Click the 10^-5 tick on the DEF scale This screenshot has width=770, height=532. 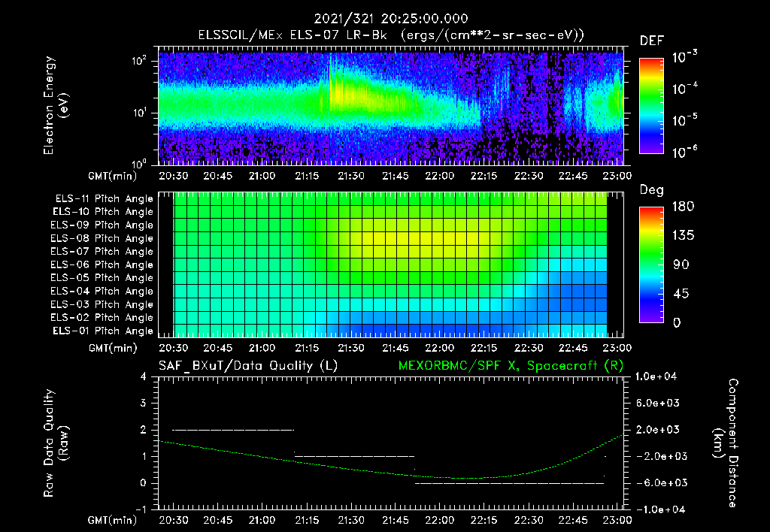684,121
